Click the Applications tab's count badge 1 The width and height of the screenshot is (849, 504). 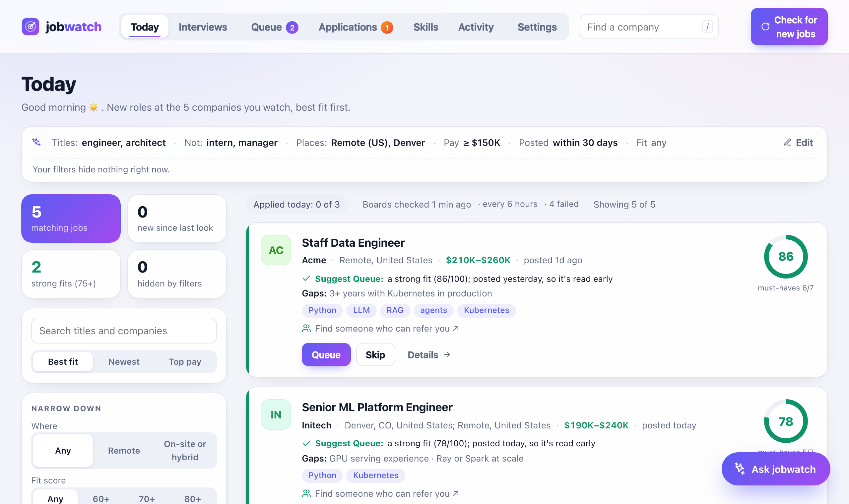tap(387, 27)
